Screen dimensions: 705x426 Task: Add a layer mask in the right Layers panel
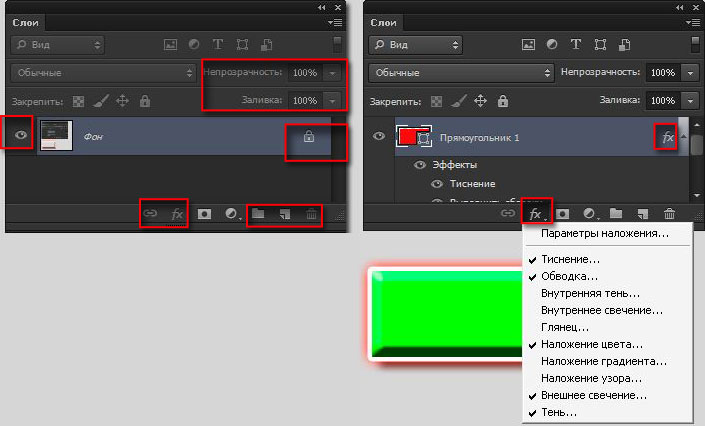(563, 213)
